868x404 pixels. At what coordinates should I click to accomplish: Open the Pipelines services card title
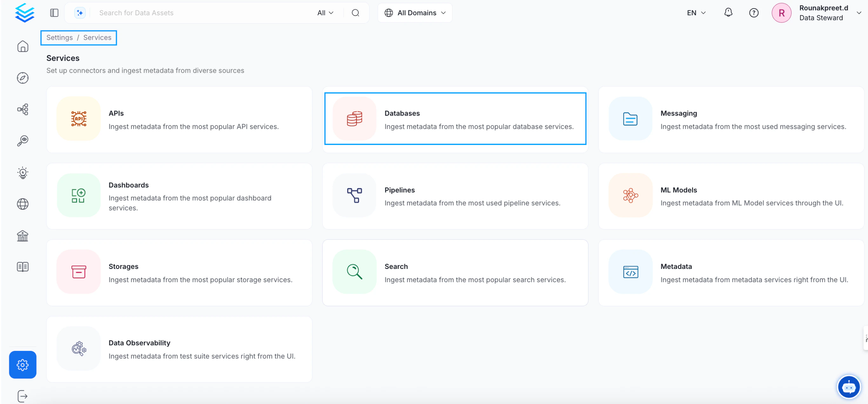point(399,190)
